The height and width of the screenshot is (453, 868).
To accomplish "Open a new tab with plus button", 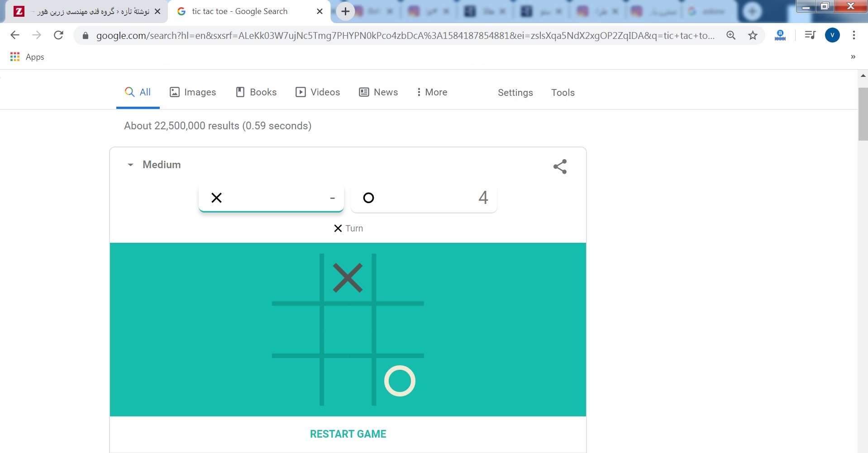I will [345, 12].
